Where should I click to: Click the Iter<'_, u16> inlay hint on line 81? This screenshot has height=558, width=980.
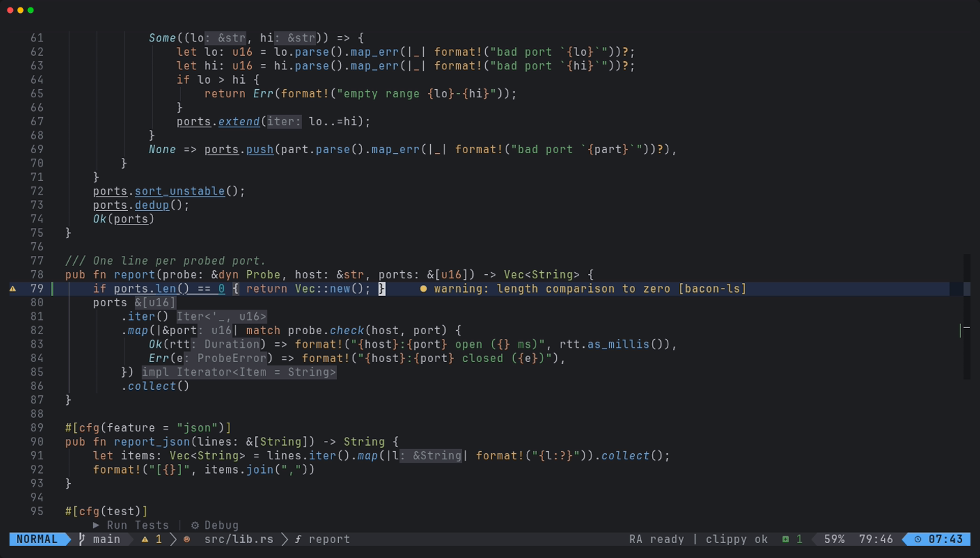pos(222,316)
